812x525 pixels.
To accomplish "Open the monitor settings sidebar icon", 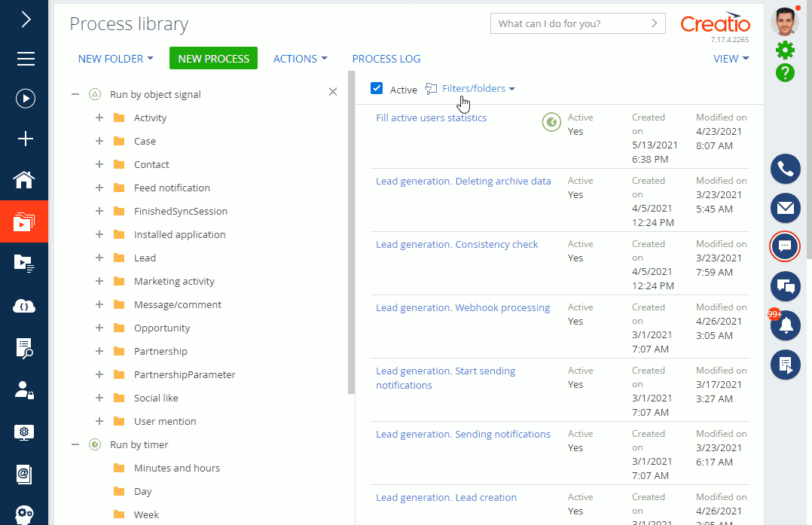I will pos(24,432).
